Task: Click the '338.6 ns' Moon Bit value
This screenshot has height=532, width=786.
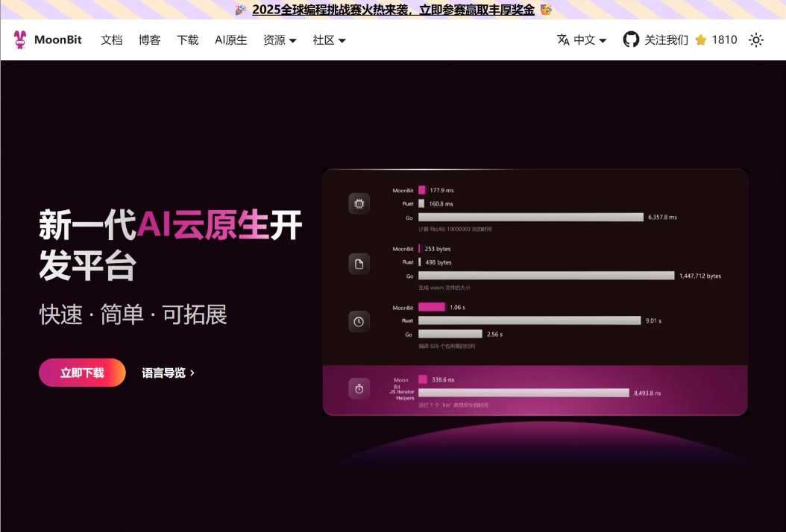Action: (443, 380)
